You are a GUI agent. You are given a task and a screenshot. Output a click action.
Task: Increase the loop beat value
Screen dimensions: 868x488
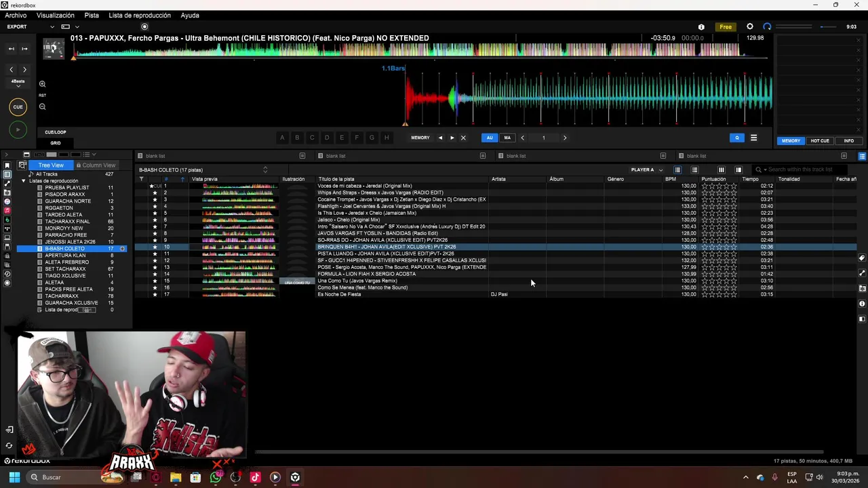coord(565,138)
